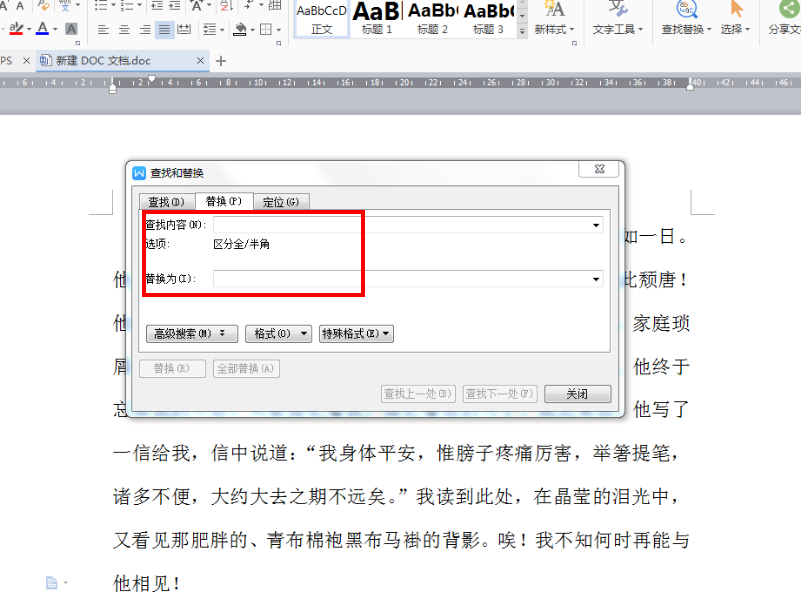Apply red font color icon

point(42,27)
